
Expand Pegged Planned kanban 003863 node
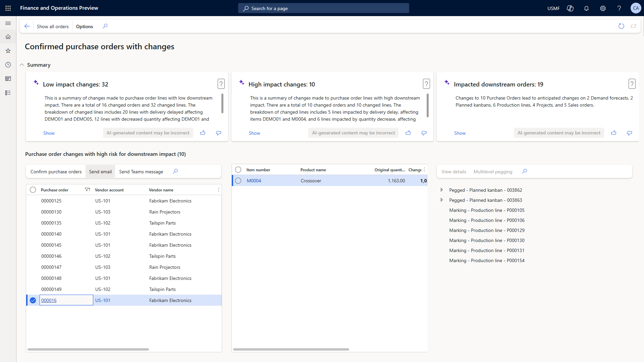[x=441, y=200]
